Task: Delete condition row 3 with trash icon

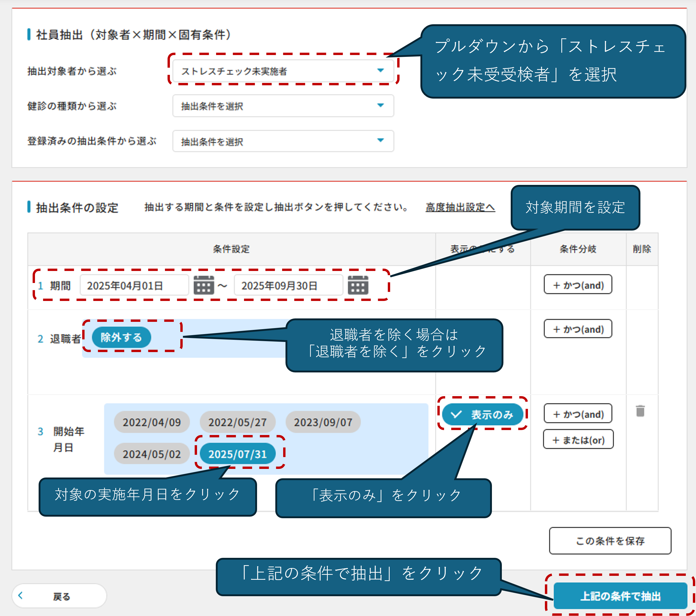Action: point(640,411)
